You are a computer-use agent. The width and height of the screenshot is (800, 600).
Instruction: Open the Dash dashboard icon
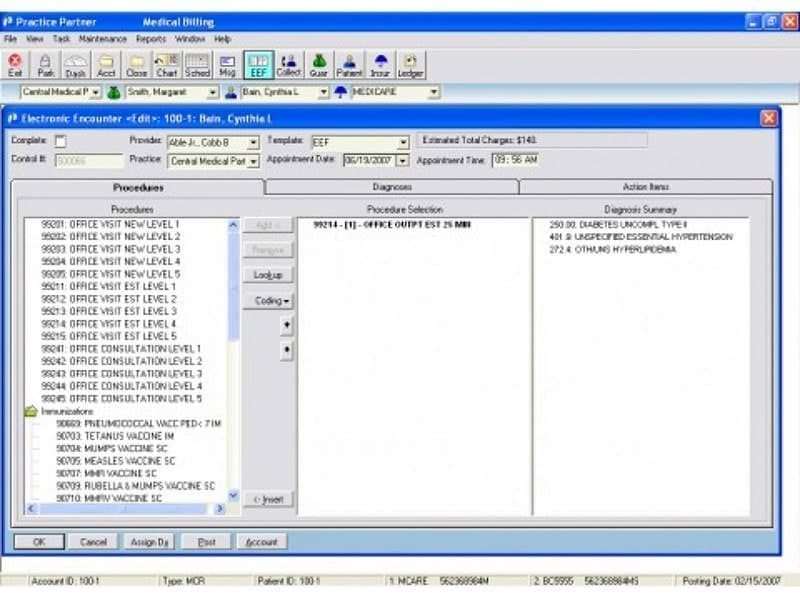pos(75,65)
